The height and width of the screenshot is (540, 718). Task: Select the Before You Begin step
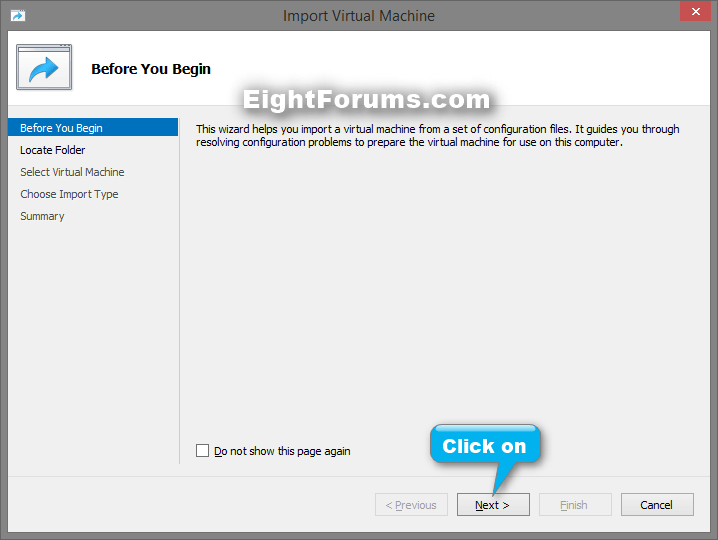pyautogui.click(x=61, y=128)
